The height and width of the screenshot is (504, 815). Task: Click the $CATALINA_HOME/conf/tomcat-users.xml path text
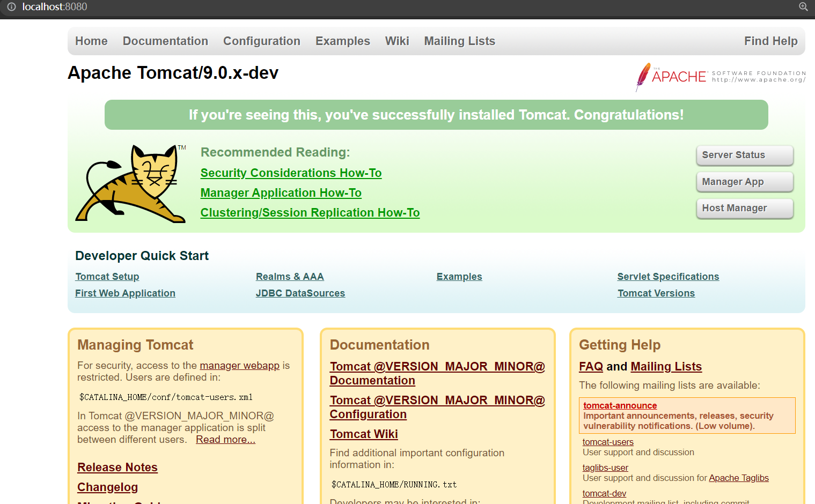click(x=166, y=397)
